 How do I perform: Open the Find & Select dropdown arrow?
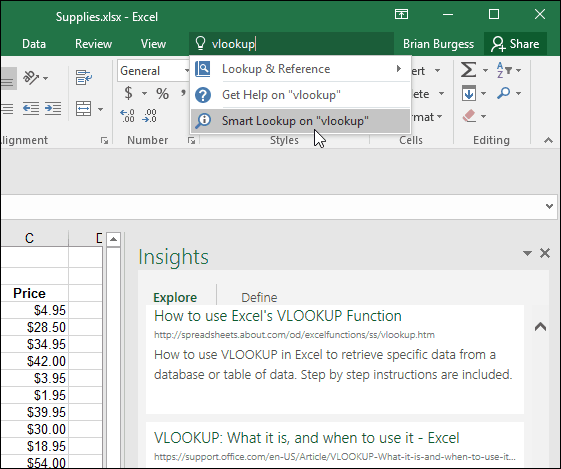pos(518,93)
